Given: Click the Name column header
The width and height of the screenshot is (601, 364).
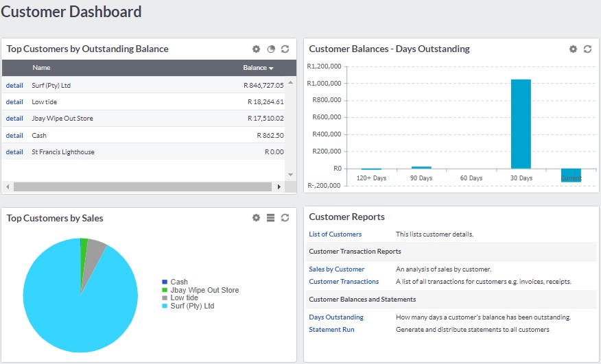Looking at the screenshot, I should [x=41, y=68].
